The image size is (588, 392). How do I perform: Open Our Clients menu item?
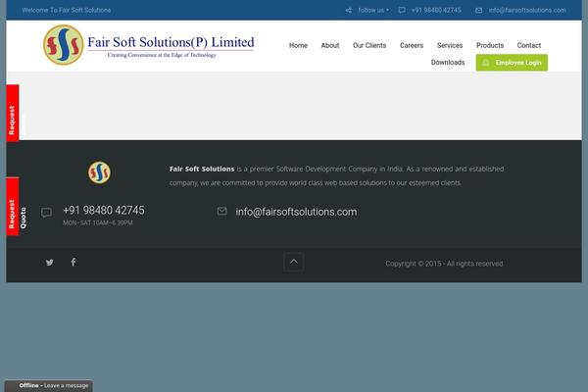pos(369,45)
